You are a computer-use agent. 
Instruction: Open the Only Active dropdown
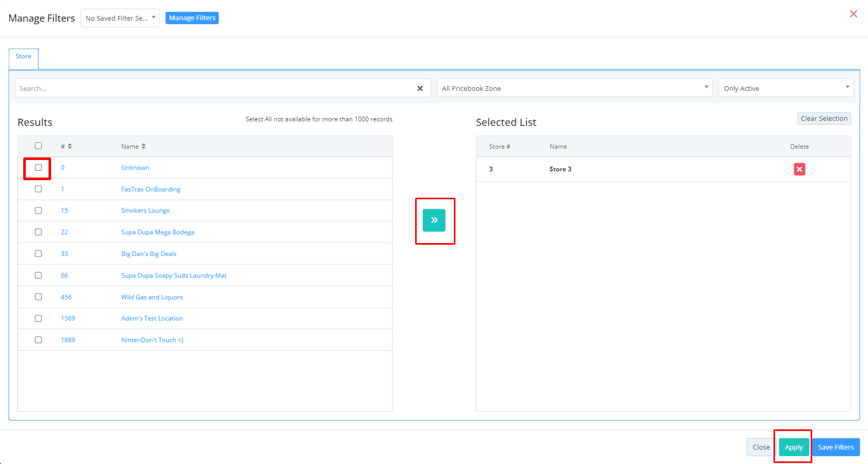point(786,88)
